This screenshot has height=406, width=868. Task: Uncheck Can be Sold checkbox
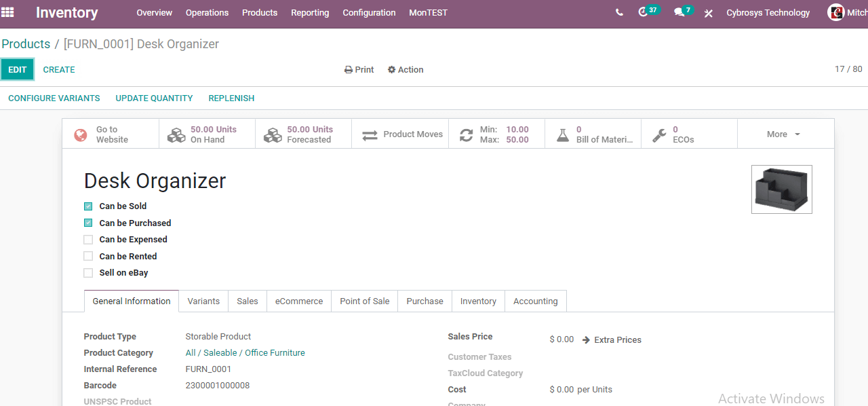(88, 206)
